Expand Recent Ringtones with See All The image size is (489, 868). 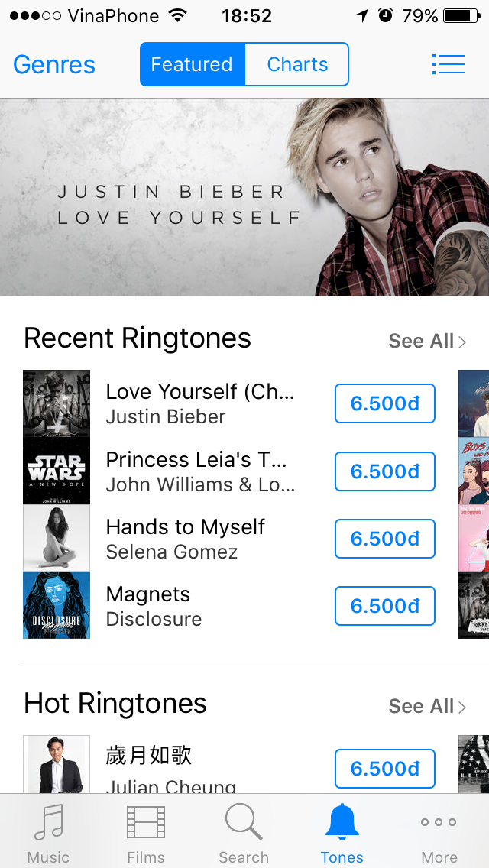tap(426, 341)
